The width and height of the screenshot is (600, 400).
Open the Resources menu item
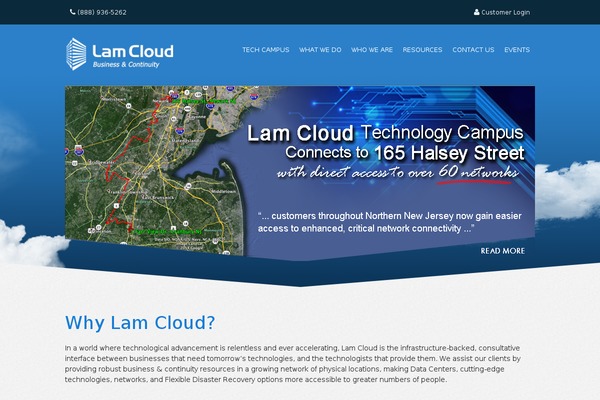tap(422, 50)
